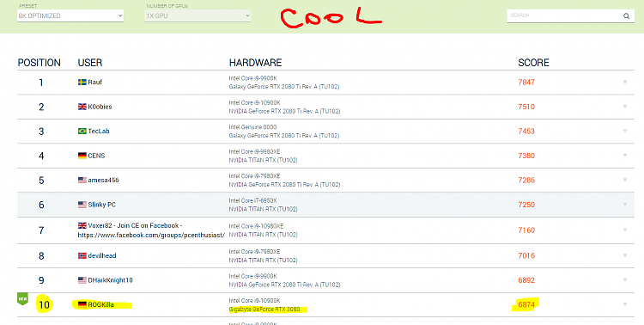Open user Slinky PC profile
Image resolution: width=644 pixels, height=325 pixels.
tap(102, 205)
